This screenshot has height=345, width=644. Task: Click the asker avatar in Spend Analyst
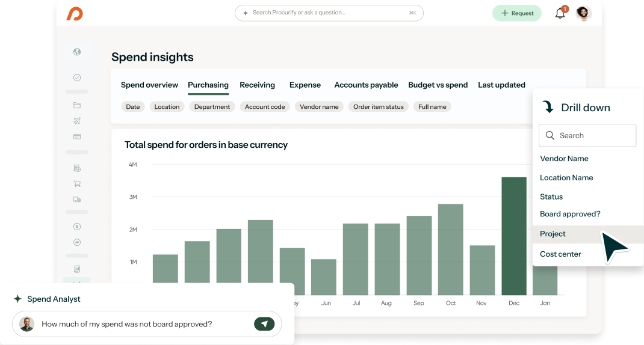point(26,324)
